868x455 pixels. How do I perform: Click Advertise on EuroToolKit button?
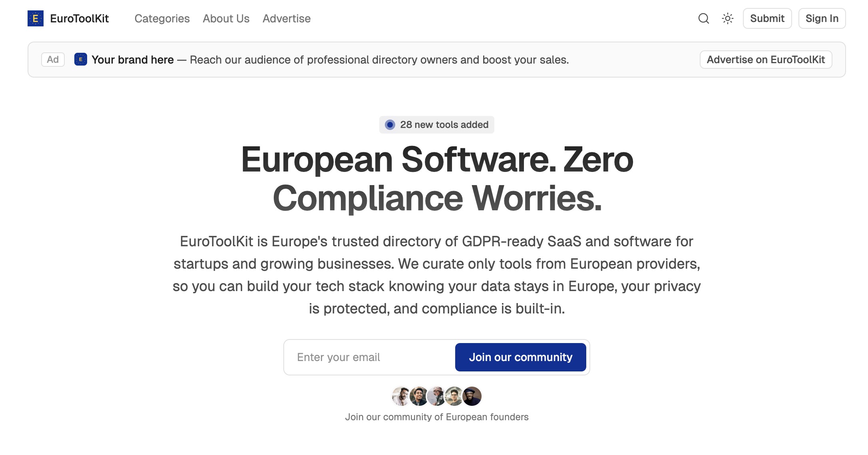765,60
